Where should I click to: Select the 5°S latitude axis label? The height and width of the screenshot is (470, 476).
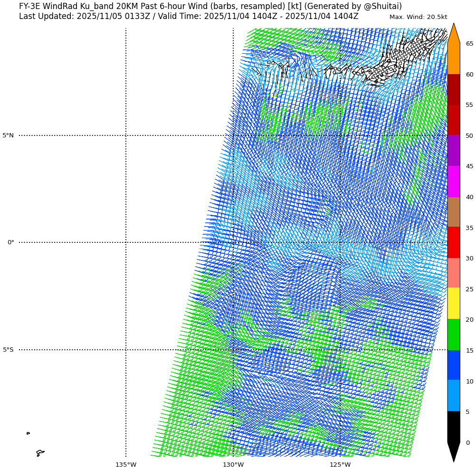[8, 350]
